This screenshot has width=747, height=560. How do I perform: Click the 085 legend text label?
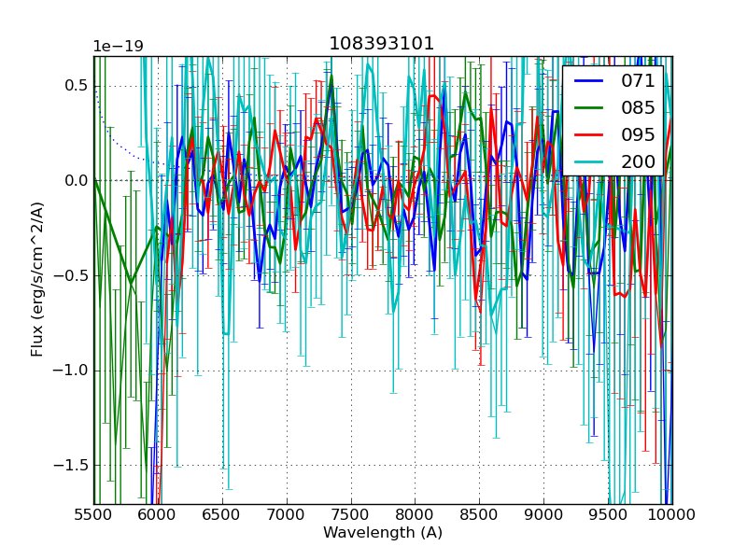point(638,107)
